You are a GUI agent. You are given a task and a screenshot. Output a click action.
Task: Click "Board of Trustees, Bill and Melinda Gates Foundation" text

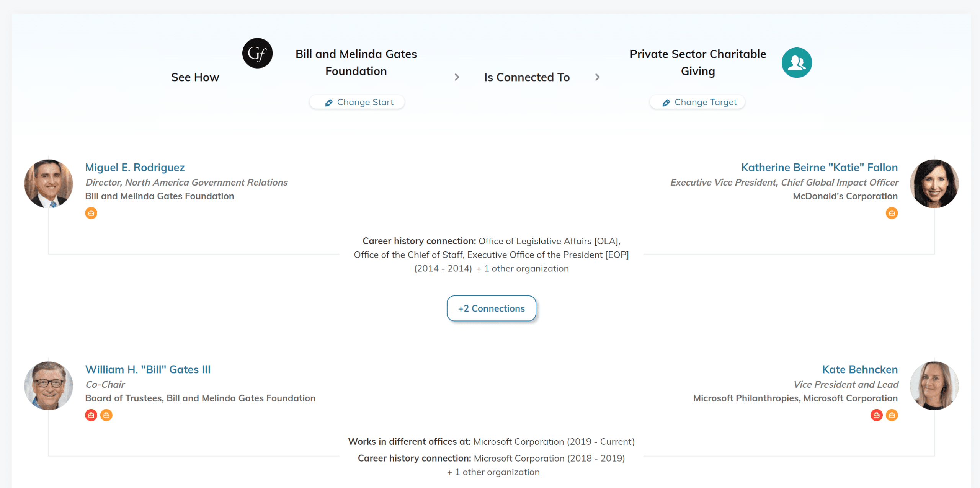[x=200, y=398]
